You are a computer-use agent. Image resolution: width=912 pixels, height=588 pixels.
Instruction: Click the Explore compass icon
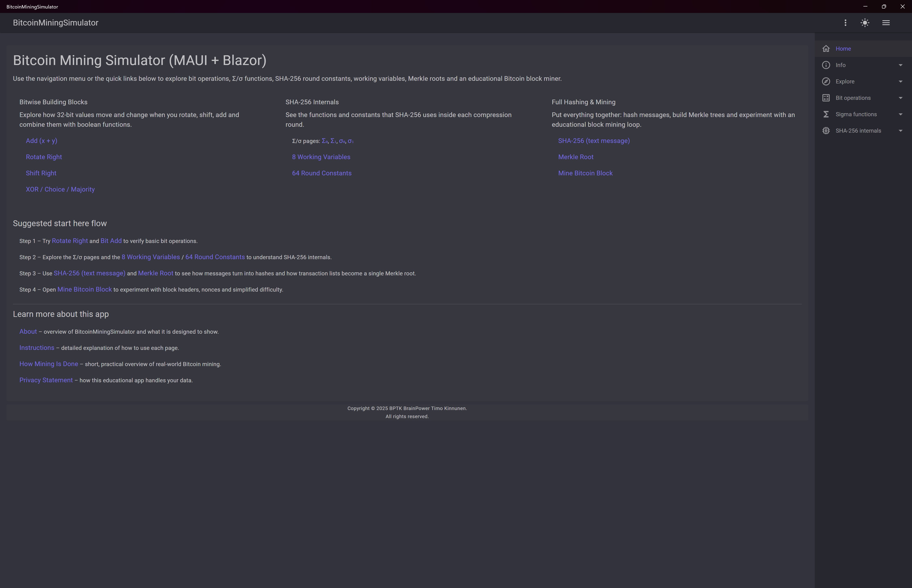[826, 81]
